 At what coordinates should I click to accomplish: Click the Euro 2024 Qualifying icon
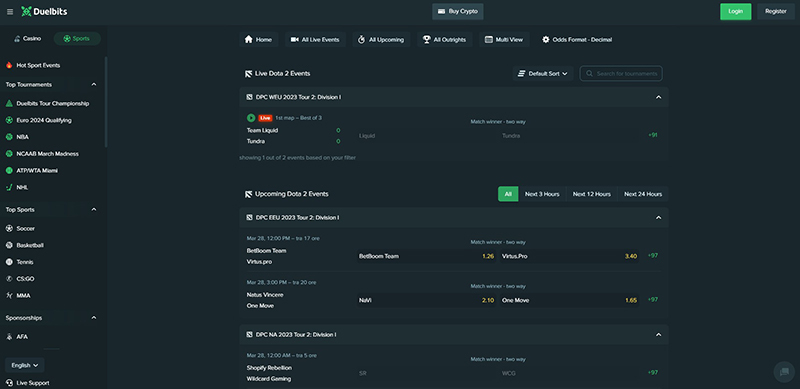tap(9, 120)
